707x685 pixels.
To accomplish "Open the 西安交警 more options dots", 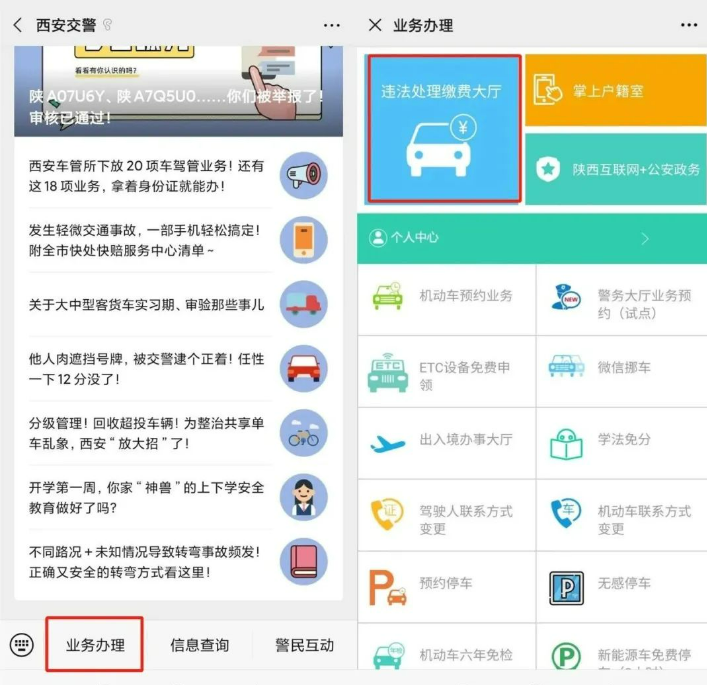I will (332, 25).
